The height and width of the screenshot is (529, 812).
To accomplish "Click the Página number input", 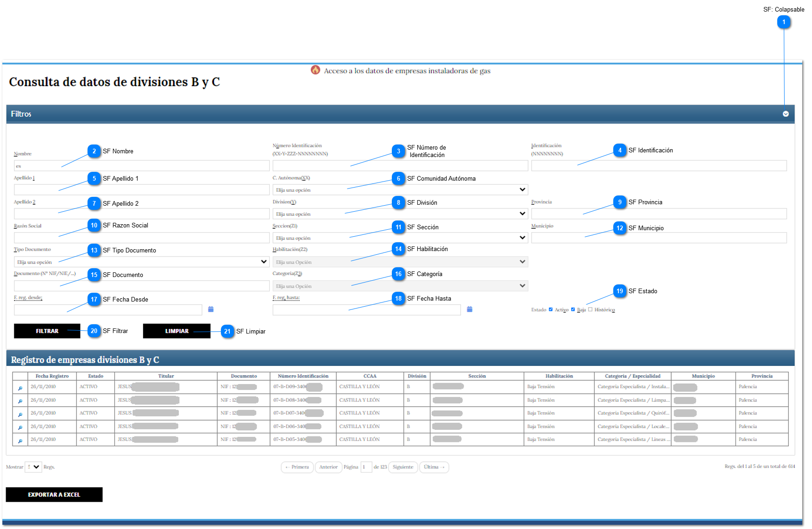I will [366, 467].
